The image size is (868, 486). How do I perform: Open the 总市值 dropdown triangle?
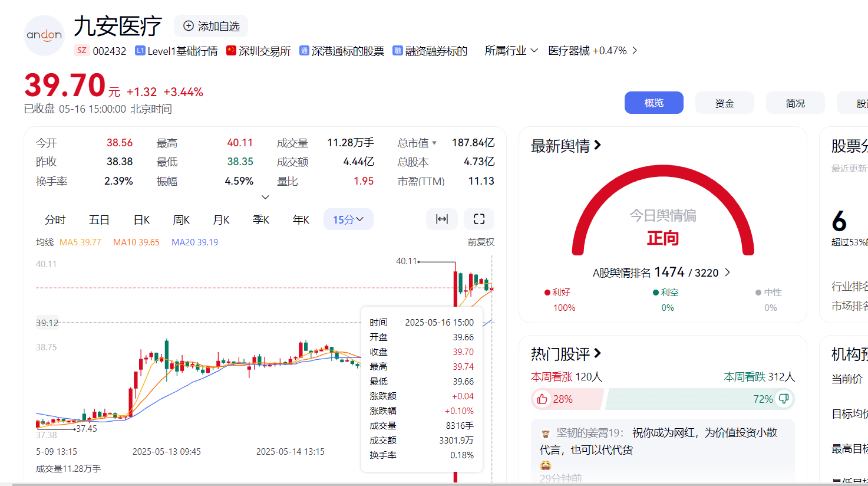pos(434,143)
